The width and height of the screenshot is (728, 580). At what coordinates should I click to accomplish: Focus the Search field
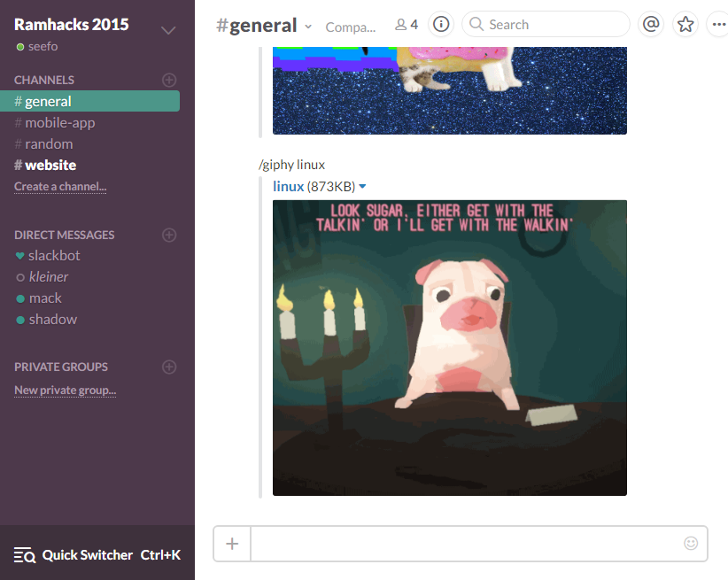pos(546,24)
